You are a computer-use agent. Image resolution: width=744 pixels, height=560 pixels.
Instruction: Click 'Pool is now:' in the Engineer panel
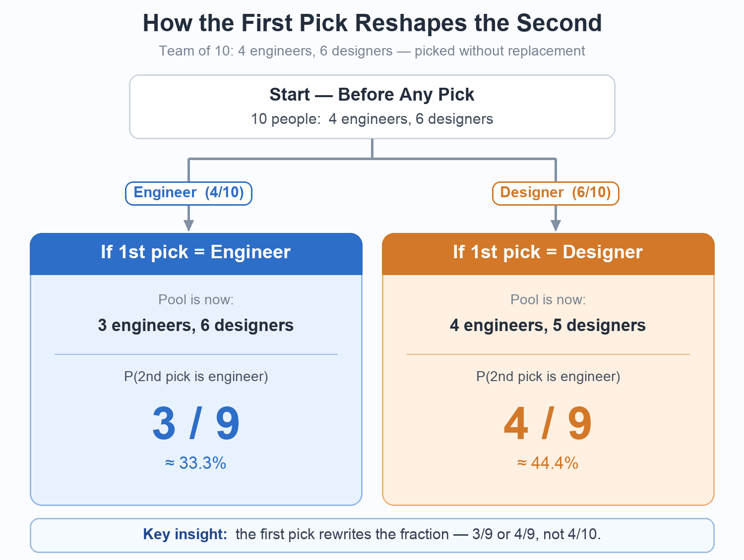coord(196,299)
